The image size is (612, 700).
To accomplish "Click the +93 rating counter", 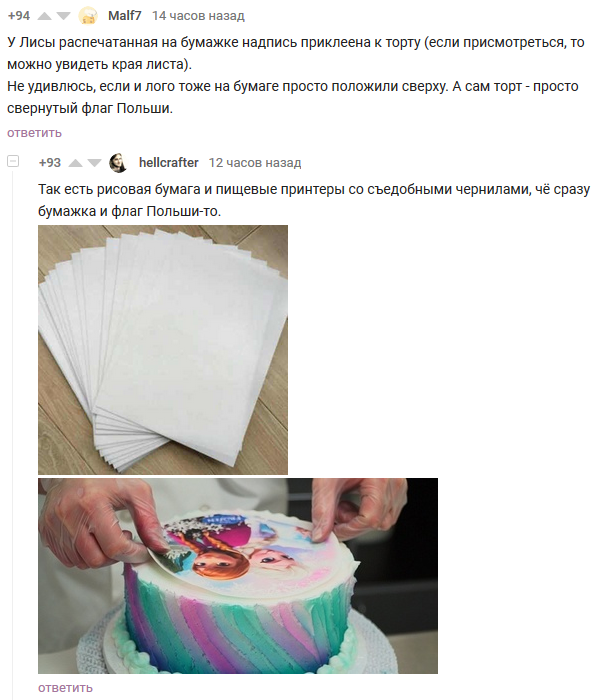I will (x=50, y=162).
